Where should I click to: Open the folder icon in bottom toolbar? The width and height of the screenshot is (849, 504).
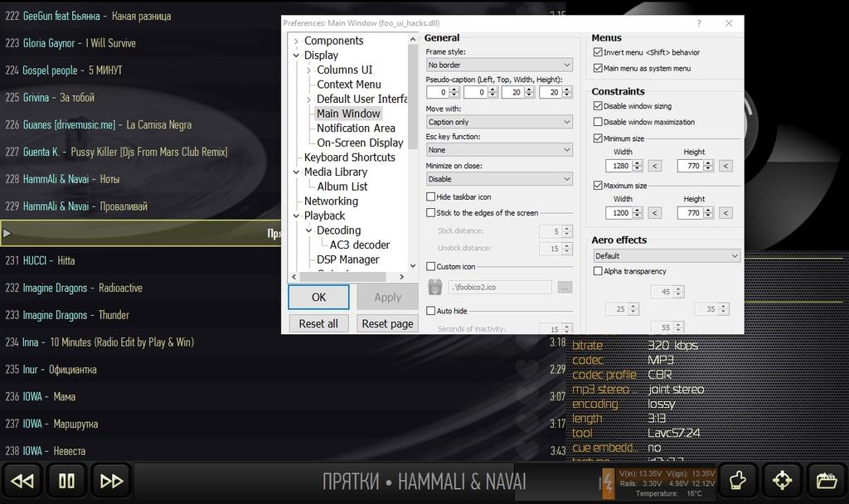pos(826,481)
